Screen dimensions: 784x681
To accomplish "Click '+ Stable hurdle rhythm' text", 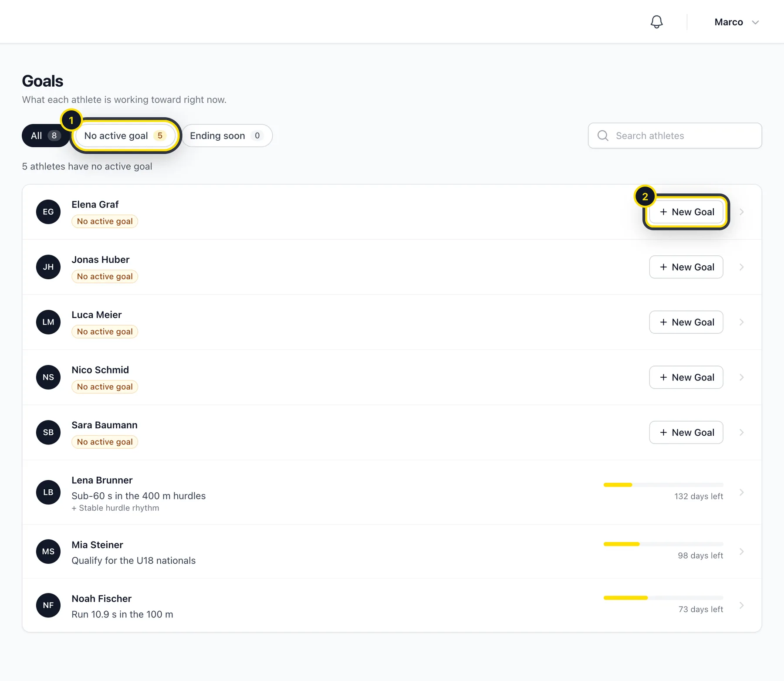I will point(115,508).
